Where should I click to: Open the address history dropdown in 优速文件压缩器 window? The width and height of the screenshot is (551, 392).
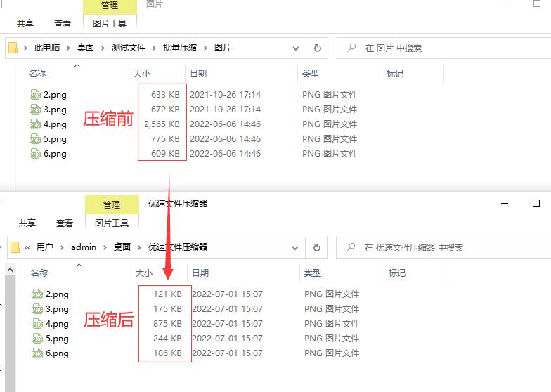pos(295,247)
